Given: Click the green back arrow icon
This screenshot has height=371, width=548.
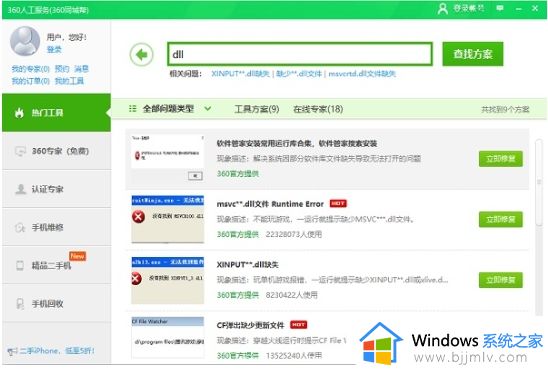Looking at the screenshot, I should point(142,54).
